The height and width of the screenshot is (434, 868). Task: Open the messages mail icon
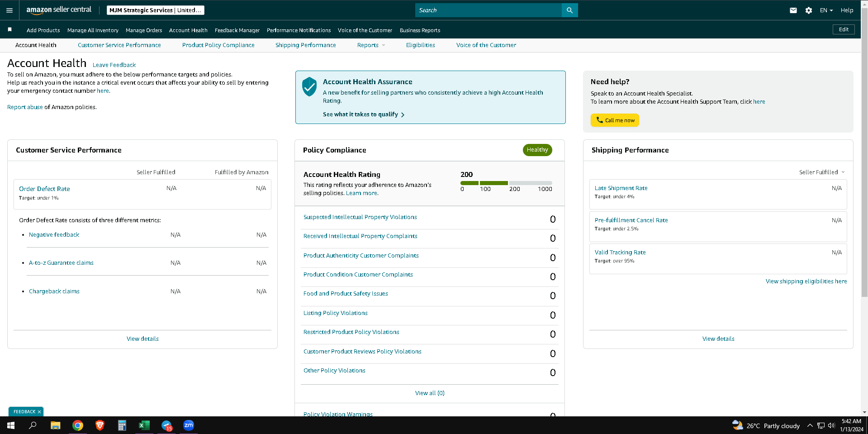(x=793, y=10)
